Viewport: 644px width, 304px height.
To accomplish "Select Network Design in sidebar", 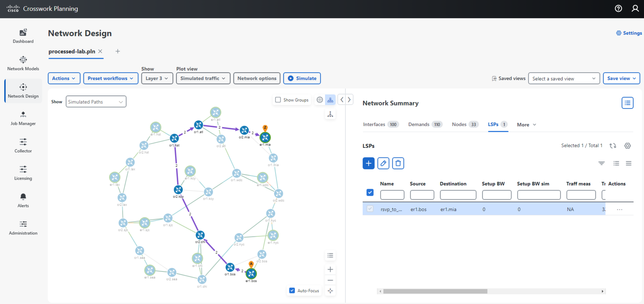I will [23, 91].
